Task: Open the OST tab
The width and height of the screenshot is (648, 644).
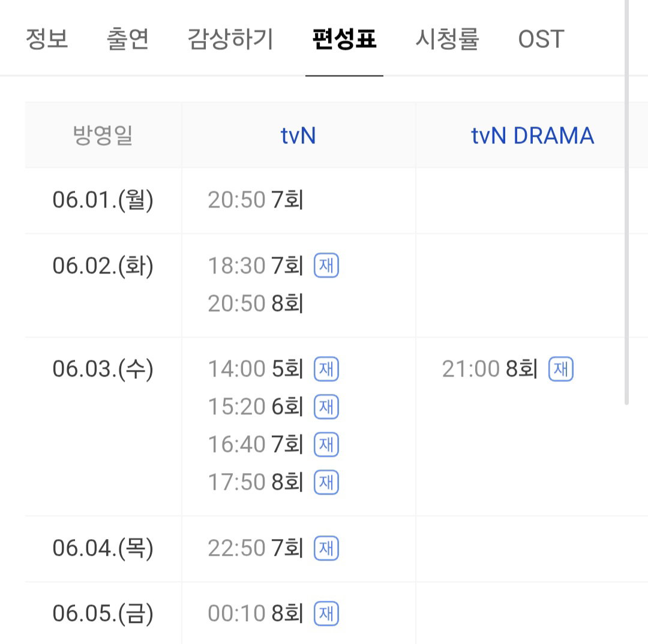Action: coord(541,39)
